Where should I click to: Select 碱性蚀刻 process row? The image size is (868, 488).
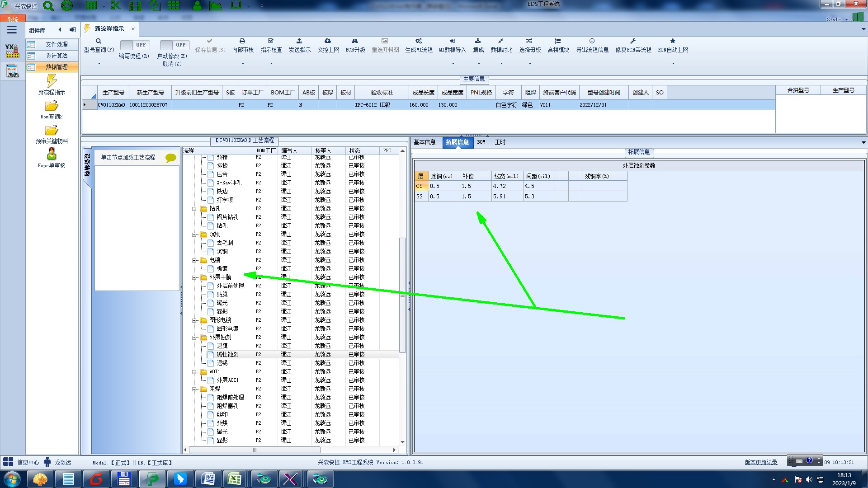291,355
